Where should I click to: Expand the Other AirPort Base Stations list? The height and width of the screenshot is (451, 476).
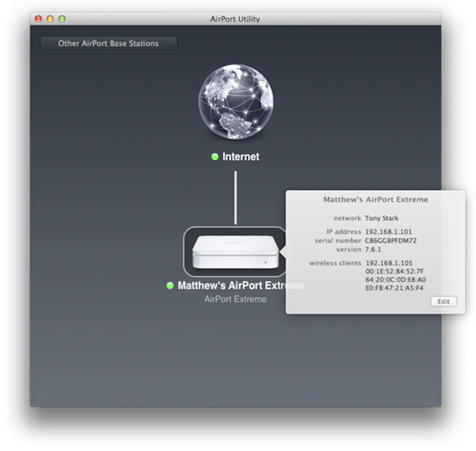coord(109,43)
